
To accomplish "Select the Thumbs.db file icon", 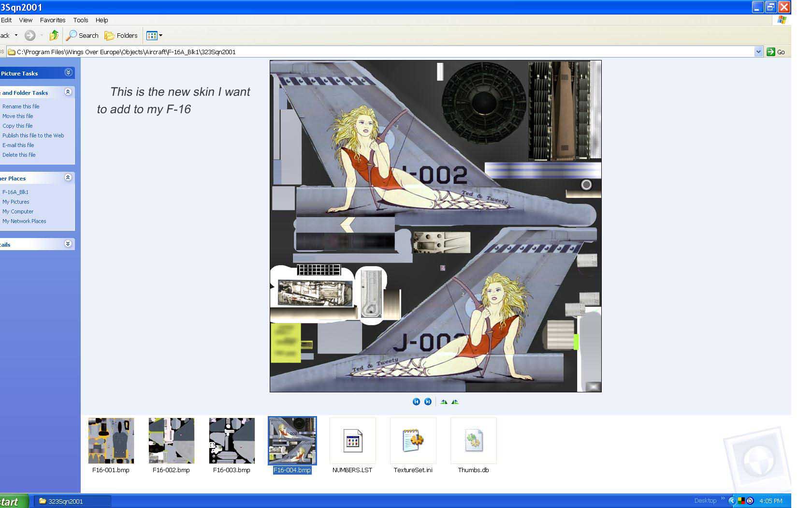I will pyautogui.click(x=474, y=441).
